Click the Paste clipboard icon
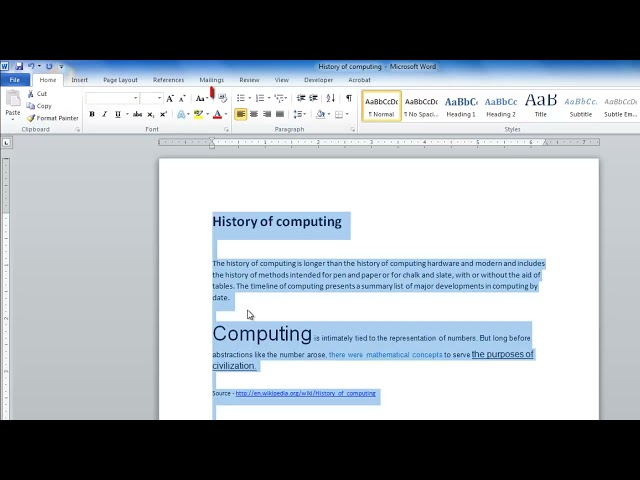Image resolution: width=640 pixels, height=480 pixels. 13,99
